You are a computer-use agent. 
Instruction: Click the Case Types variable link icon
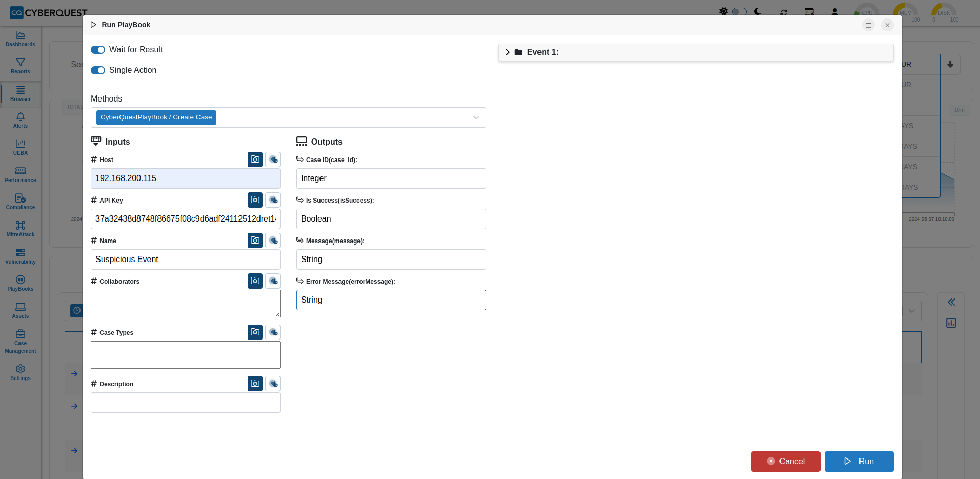273,332
